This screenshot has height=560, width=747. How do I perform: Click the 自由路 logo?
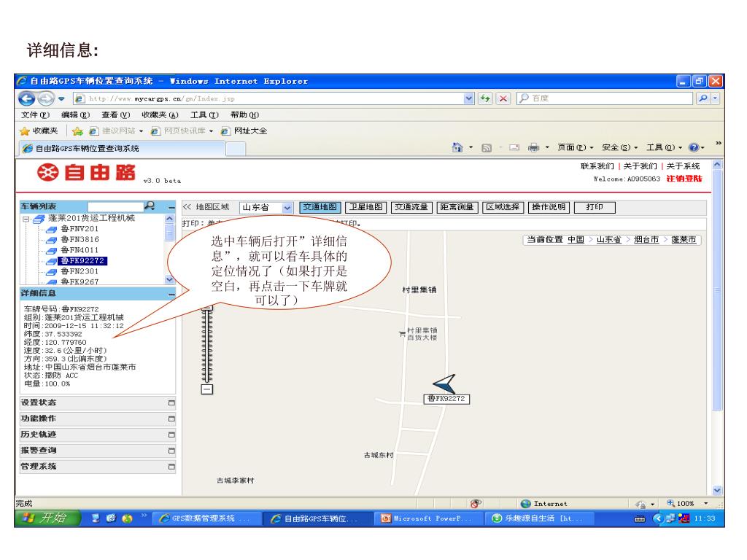(86, 172)
